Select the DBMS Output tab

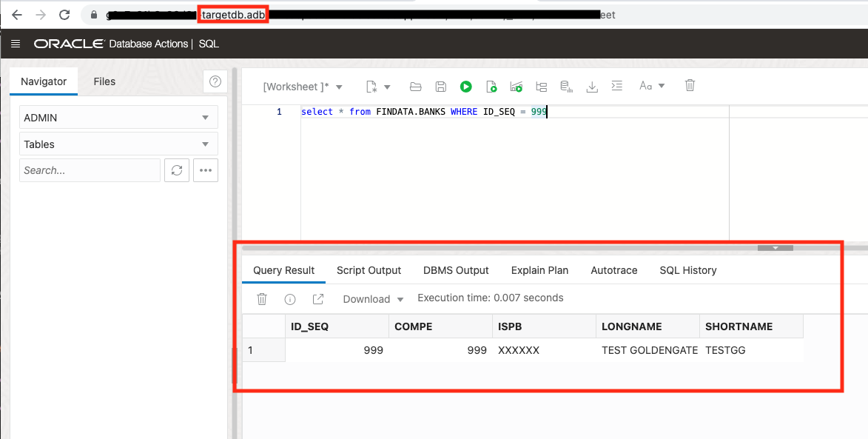[x=456, y=270]
